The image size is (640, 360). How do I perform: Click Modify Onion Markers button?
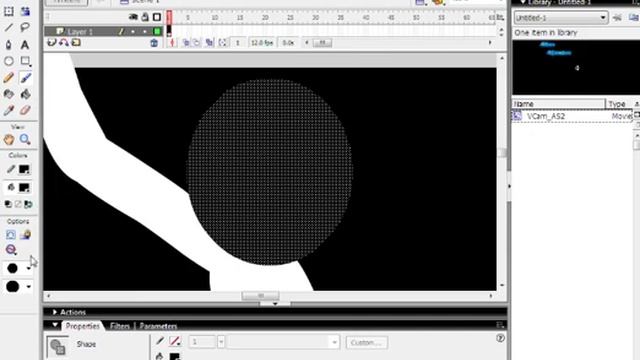coord(222,43)
